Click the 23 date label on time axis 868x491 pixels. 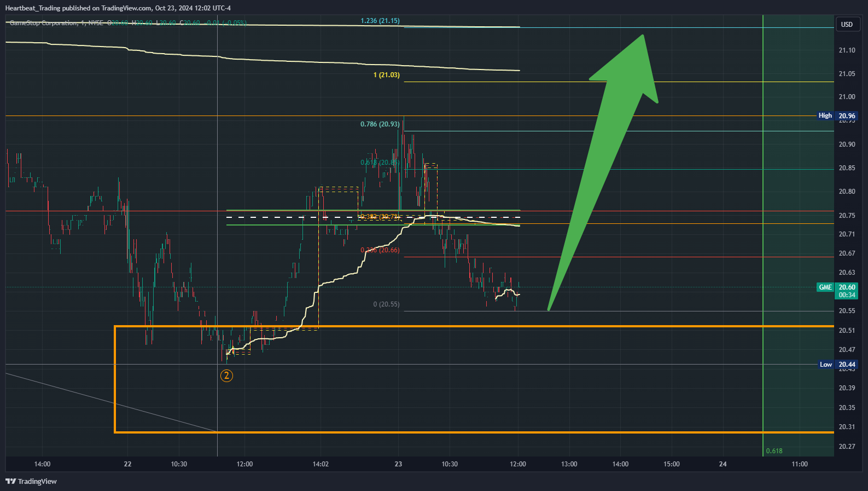398,464
